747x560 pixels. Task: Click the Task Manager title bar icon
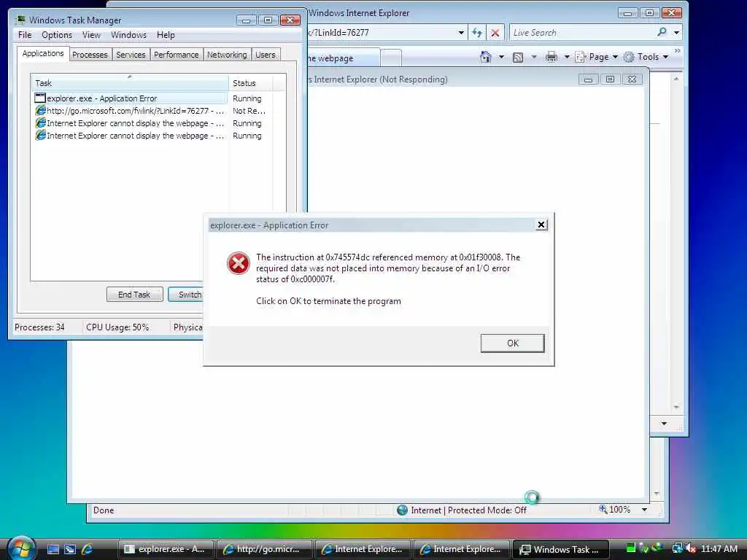pos(20,20)
